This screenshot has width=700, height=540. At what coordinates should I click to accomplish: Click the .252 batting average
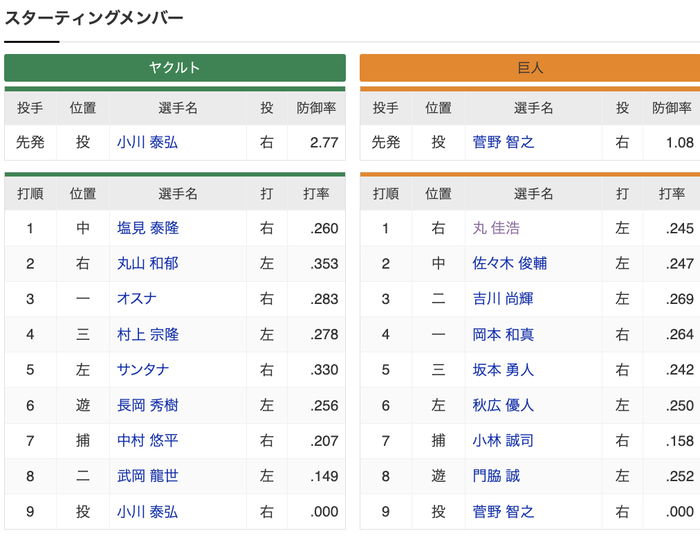pos(679,476)
